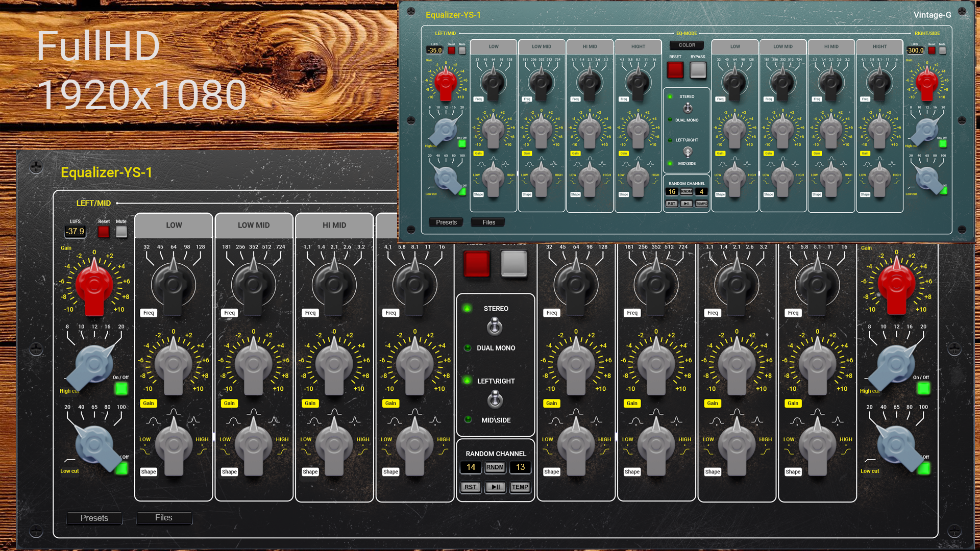This screenshot has width=980, height=551.
Task: Click teal LEFT/MID High cut knob
Action: tap(444, 131)
